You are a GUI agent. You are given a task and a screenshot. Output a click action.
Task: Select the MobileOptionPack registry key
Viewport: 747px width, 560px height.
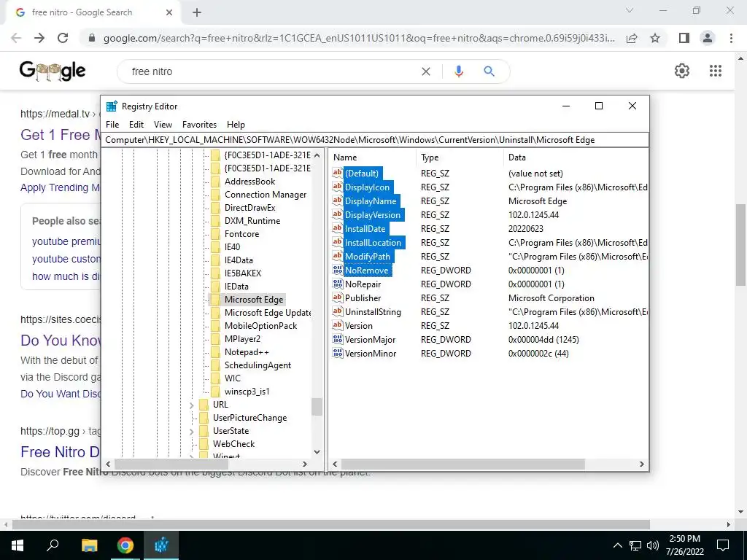[x=260, y=326]
